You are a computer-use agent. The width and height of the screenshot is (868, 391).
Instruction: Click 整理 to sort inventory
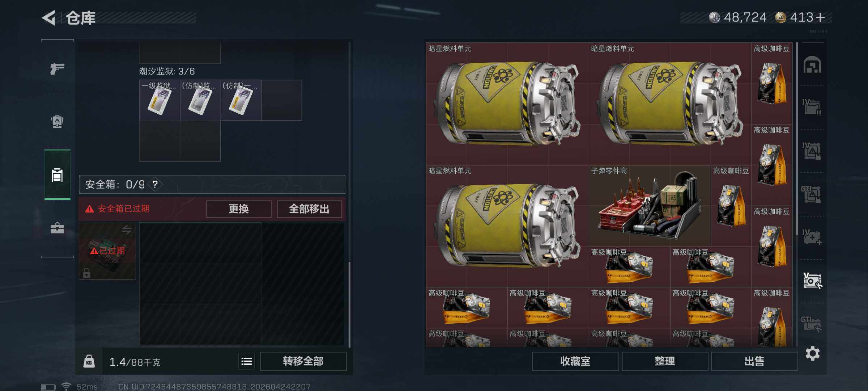(x=665, y=361)
